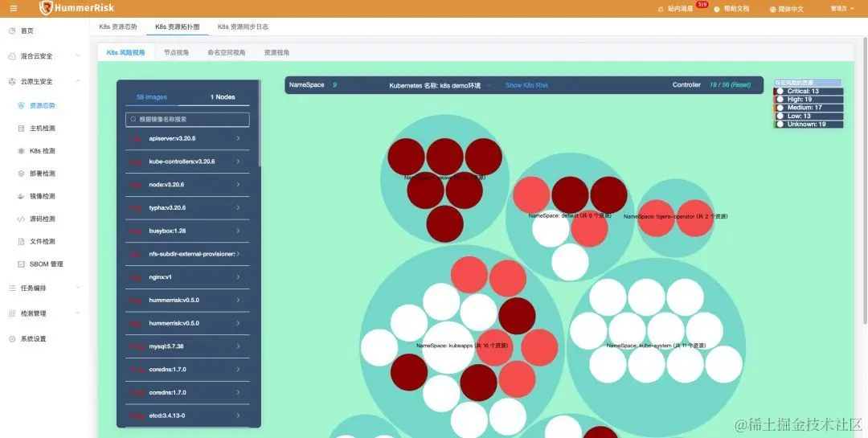Toggle the Critical: 13 risk filter

(809, 92)
